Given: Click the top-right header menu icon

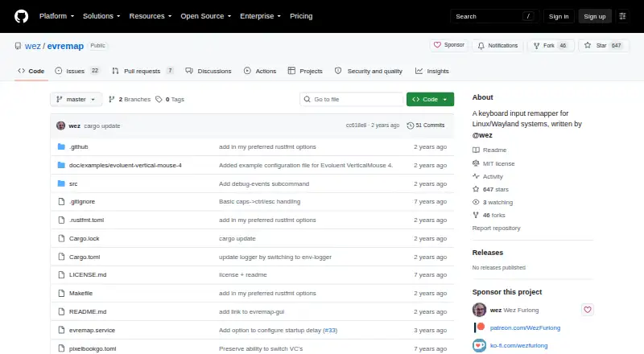Looking at the screenshot, I should point(622,16).
